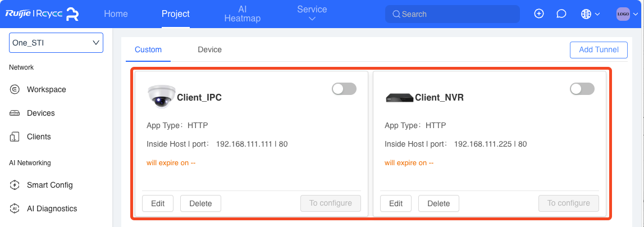
Task: Open the chat message icon
Action: coord(561,14)
